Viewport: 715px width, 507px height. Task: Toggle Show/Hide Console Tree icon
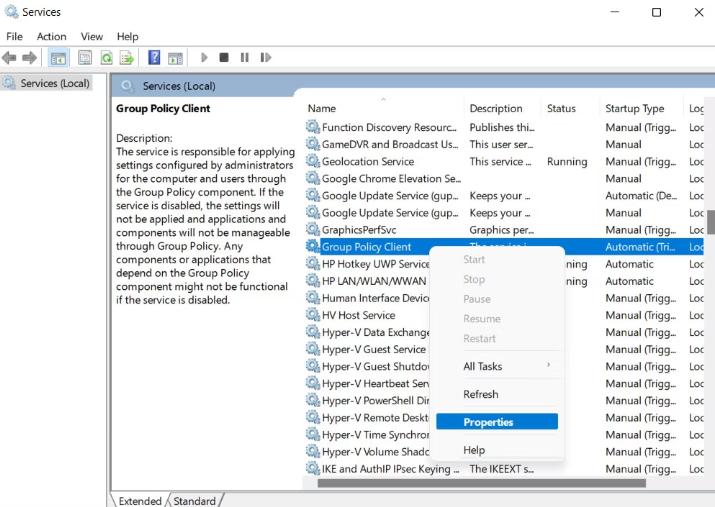click(58, 58)
